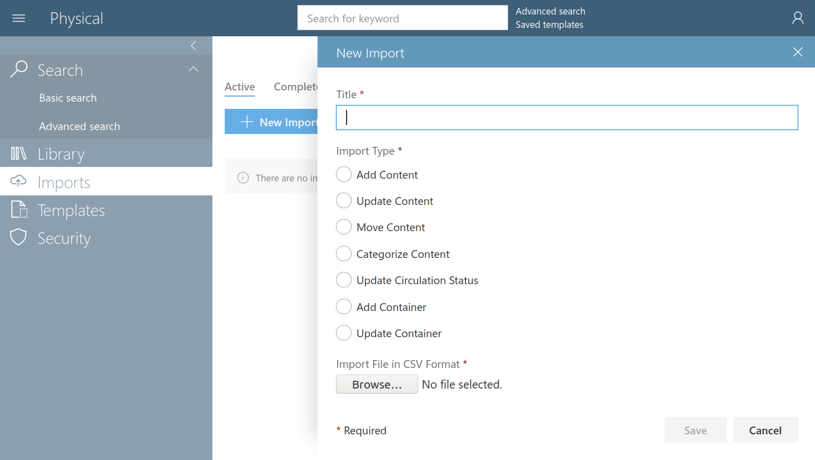Select Update Circulation Status radio button
The height and width of the screenshot is (460, 815).
pyautogui.click(x=344, y=280)
